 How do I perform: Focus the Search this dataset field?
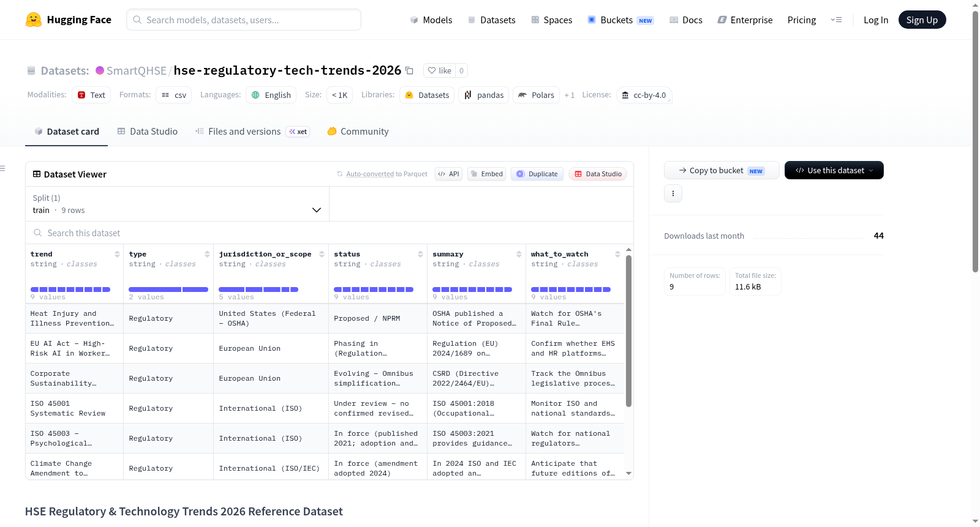click(330, 233)
